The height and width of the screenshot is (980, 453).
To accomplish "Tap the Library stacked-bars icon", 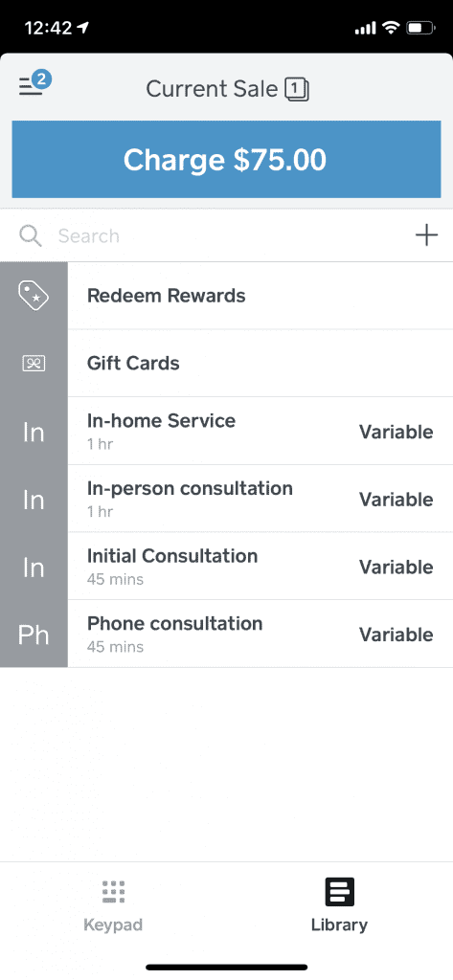I will point(340,892).
